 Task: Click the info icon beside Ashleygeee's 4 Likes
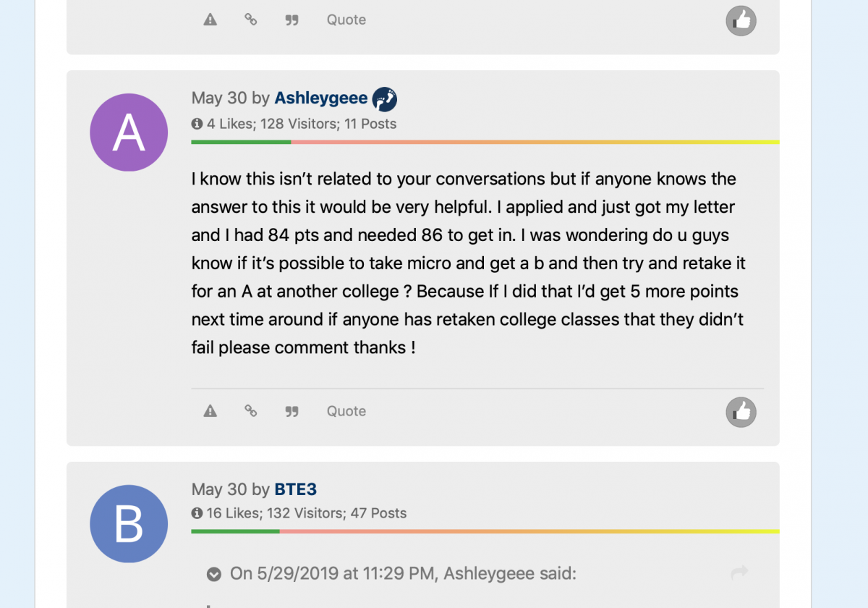[x=197, y=124]
